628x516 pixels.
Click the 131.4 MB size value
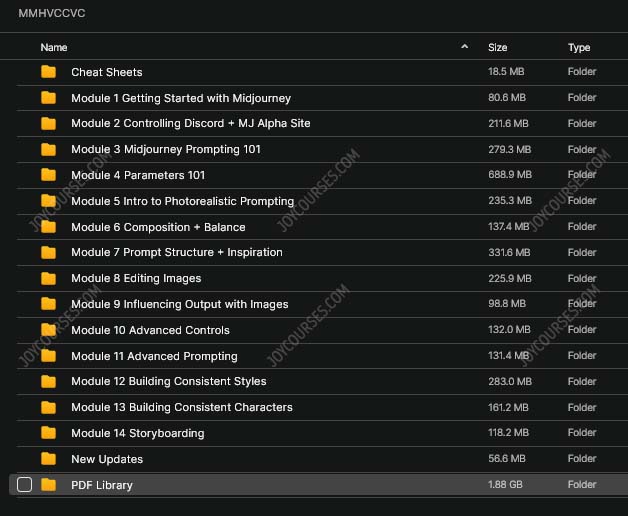509,356
